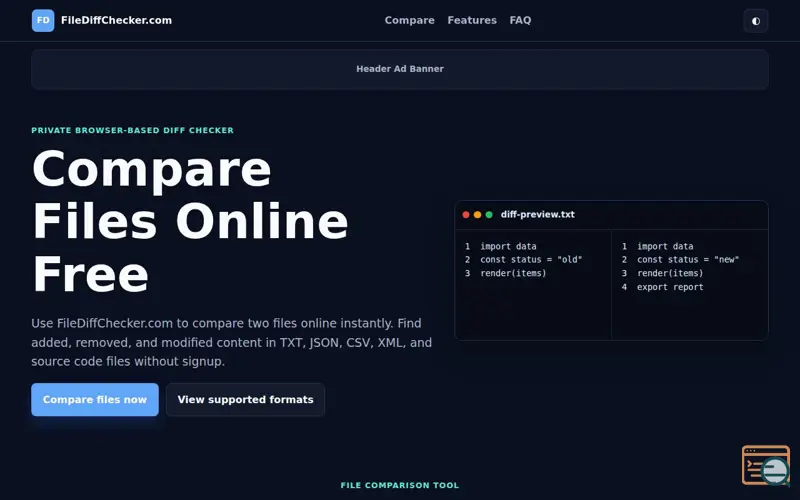Open the floating code search widget icon
The width and height of the screenshot is (800, 500).
tap(766, 465)
